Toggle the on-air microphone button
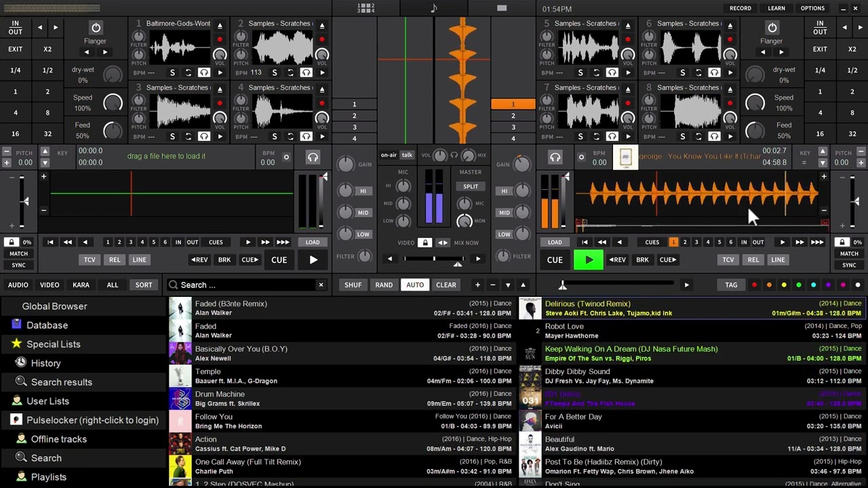 click(389, 155)
